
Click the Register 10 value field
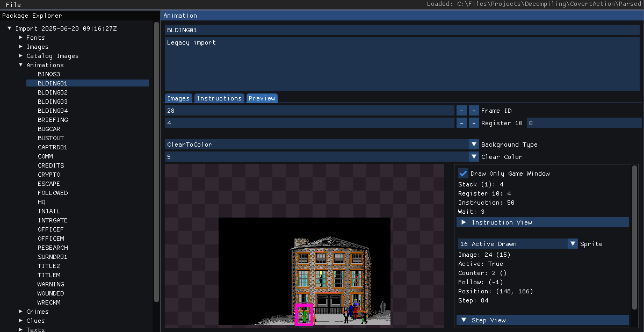(x=309, y=123)
